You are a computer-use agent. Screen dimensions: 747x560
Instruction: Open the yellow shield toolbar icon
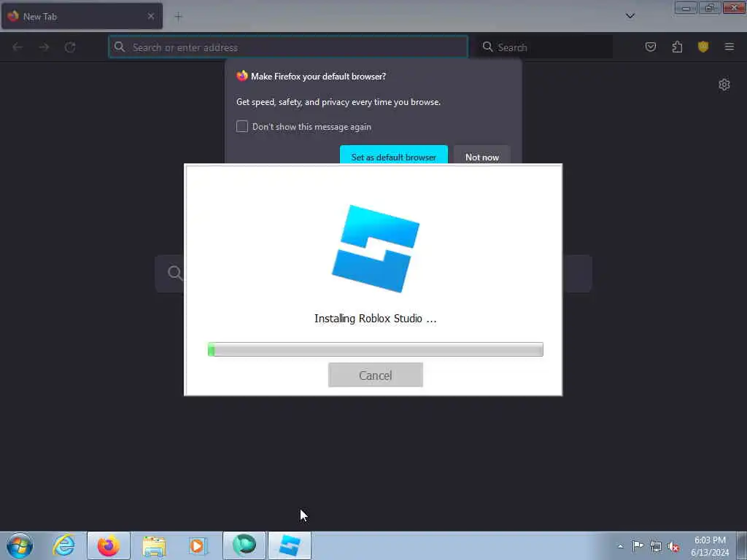(703, 47)
